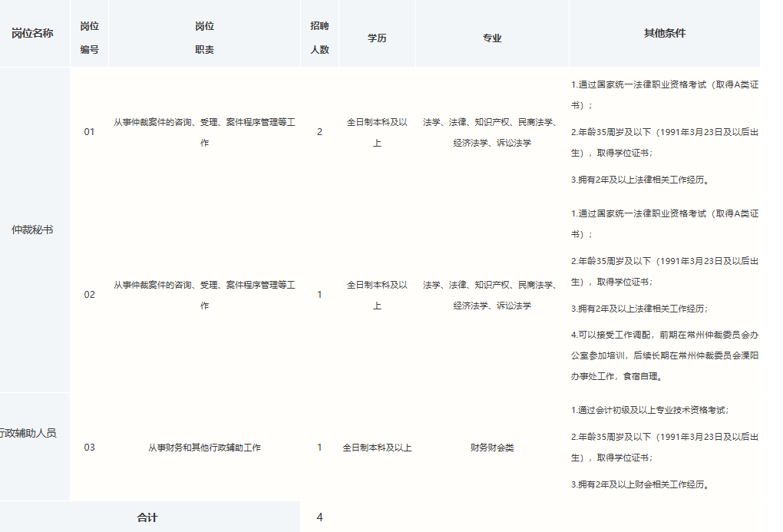Select the 学历 column header
Image resolution: width=783 pixels, height=532 pixels.
pos(377,38)
